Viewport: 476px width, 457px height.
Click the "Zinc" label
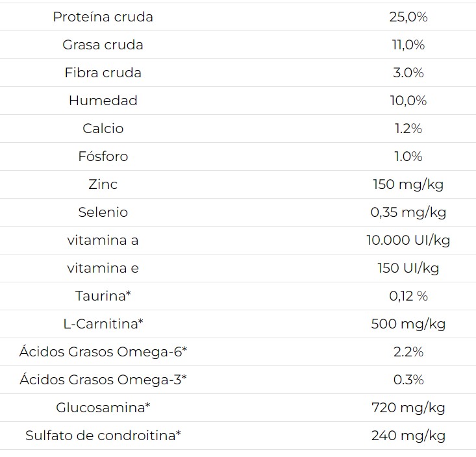coord(103,184)
